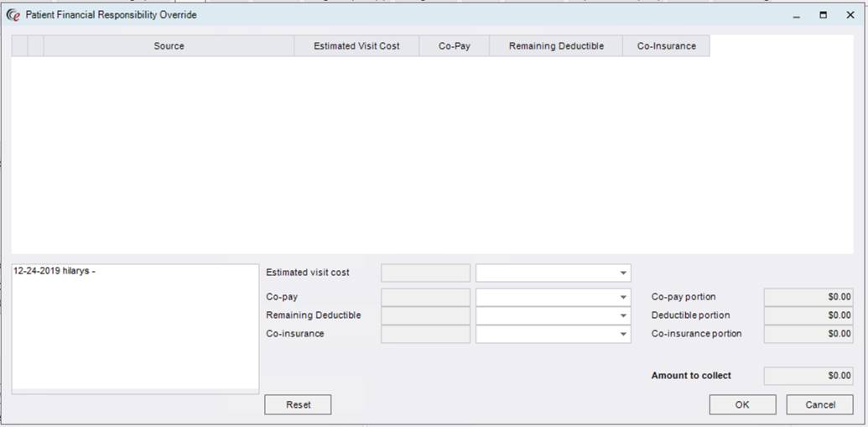Viewport: 868px width, 427px height.
Task: Expand the Co-pay source dropdown
Action: (x=623, y=297)
